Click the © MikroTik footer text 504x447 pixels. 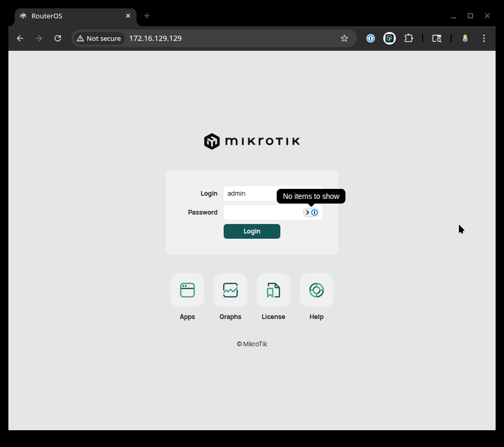pos(252,344)
